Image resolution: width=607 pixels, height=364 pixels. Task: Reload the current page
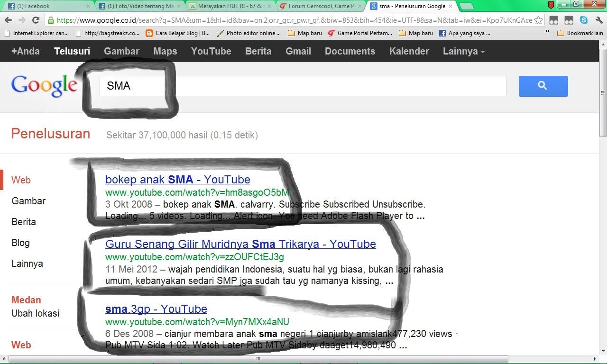pyautogui.click(x=36, y=20)
